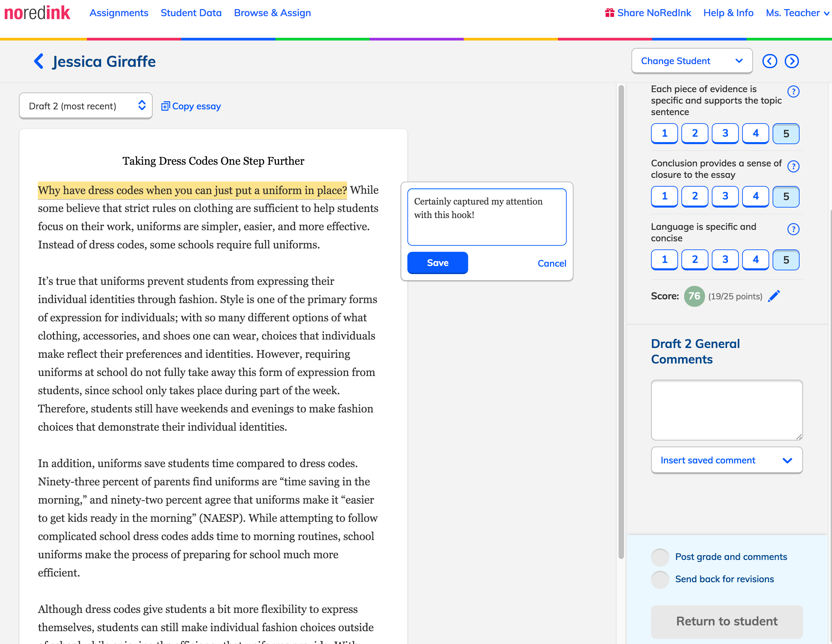Click the NoRedInk logo

(x=37, y=12)
